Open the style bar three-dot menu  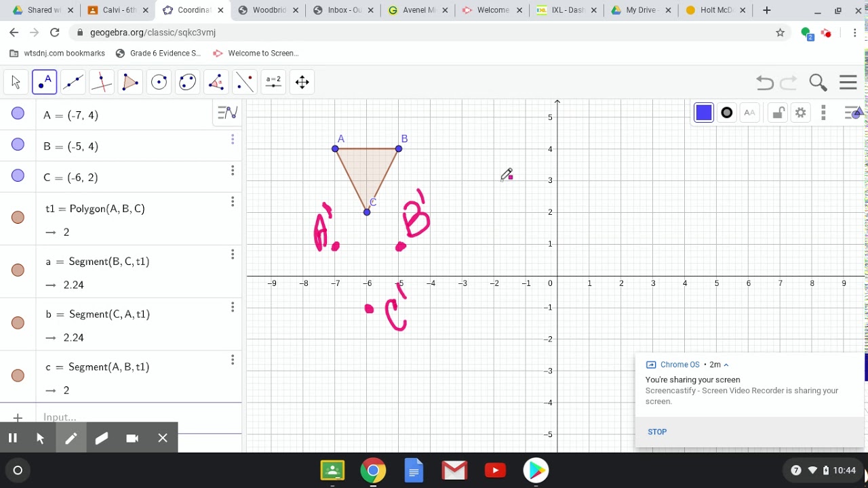tap(823, 113)
